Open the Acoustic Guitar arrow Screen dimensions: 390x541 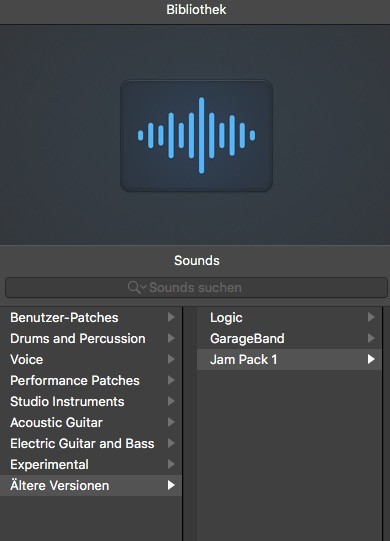(x=171, y=422)
